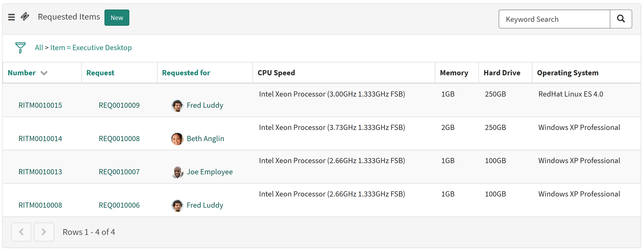Go to the previous page arrow
Image resolution: width=644 pixels, height=250 pixels.
[x=21, y=232]
